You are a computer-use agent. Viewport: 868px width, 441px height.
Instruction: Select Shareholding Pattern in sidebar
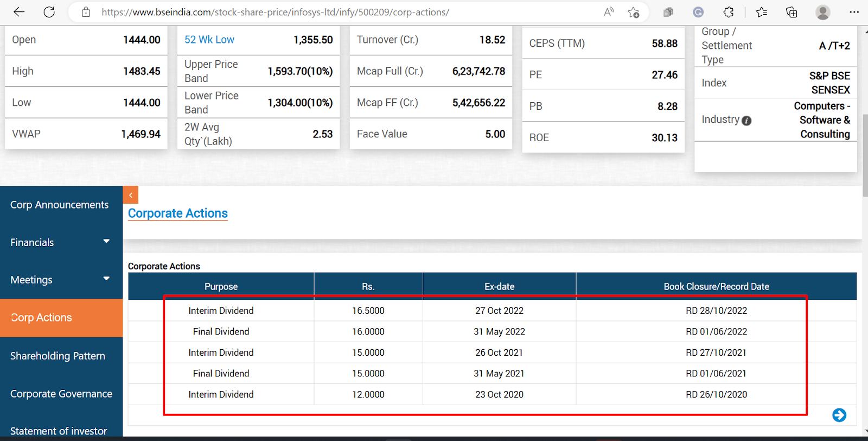point(58,356)
